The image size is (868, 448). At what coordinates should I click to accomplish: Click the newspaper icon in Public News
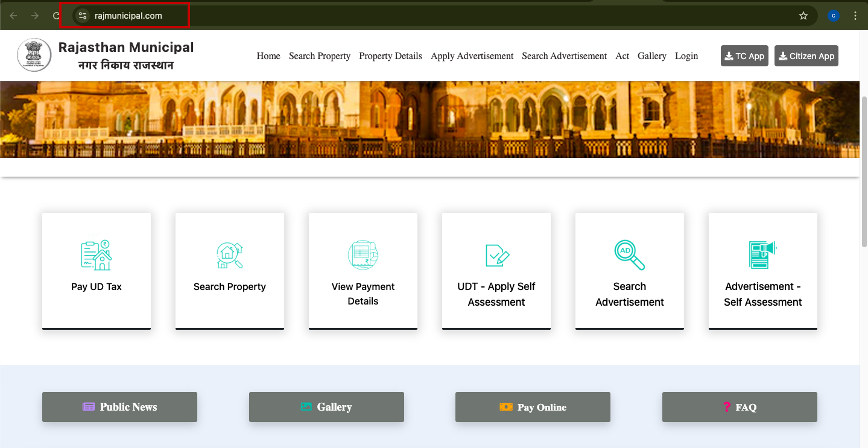pyautogui.click(x=89, y=407)
